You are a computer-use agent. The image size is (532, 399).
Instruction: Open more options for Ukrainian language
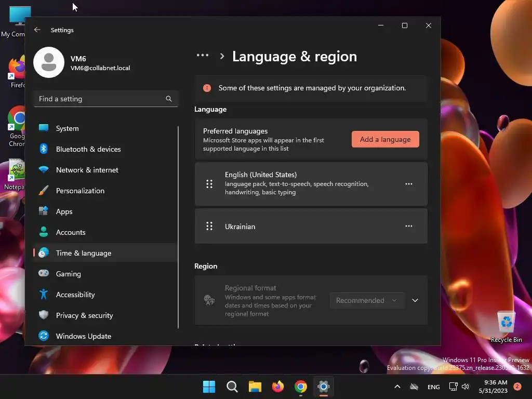pos(409,226)
